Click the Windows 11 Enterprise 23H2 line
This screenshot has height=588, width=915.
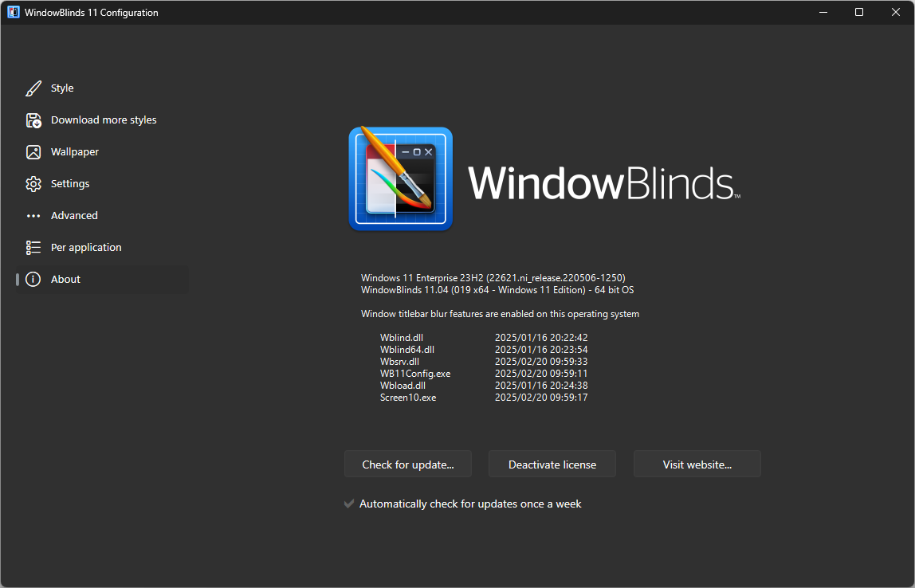[493, 278]
